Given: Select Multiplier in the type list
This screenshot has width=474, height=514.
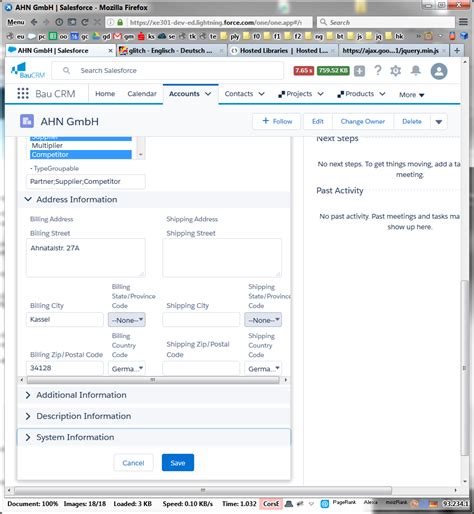Looking at the screenshot, I should tap(81, 146).
